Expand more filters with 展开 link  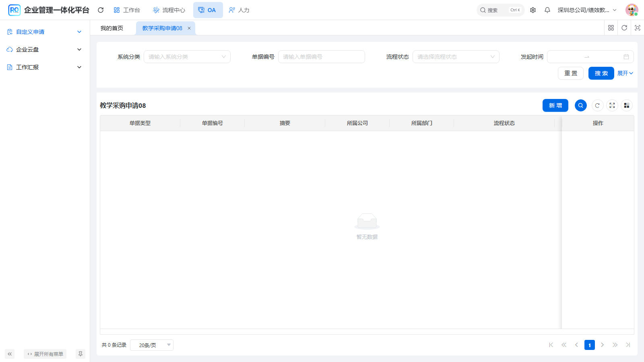(x=625, y=73)
